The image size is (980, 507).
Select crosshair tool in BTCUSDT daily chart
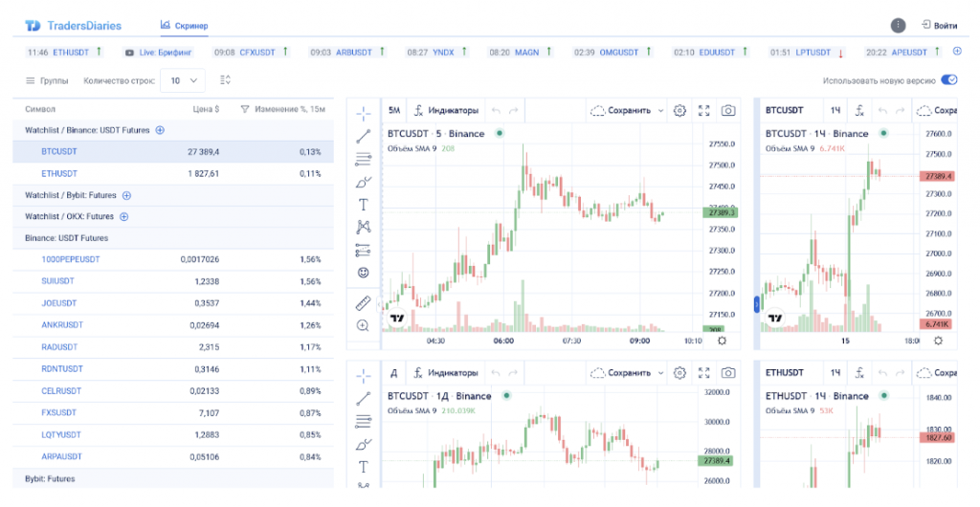tap(363, 375)
